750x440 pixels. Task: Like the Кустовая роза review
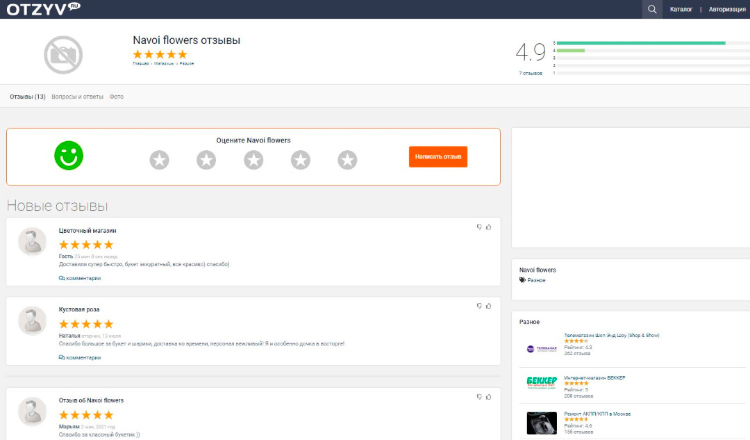(489, 306)
